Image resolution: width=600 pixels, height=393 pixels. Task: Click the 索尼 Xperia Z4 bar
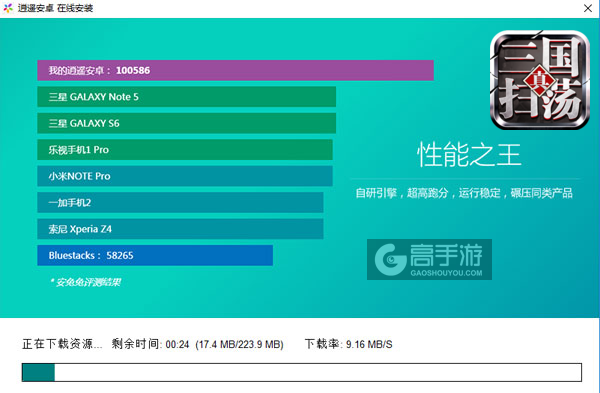pyautogui.click(x=180, y=229)
